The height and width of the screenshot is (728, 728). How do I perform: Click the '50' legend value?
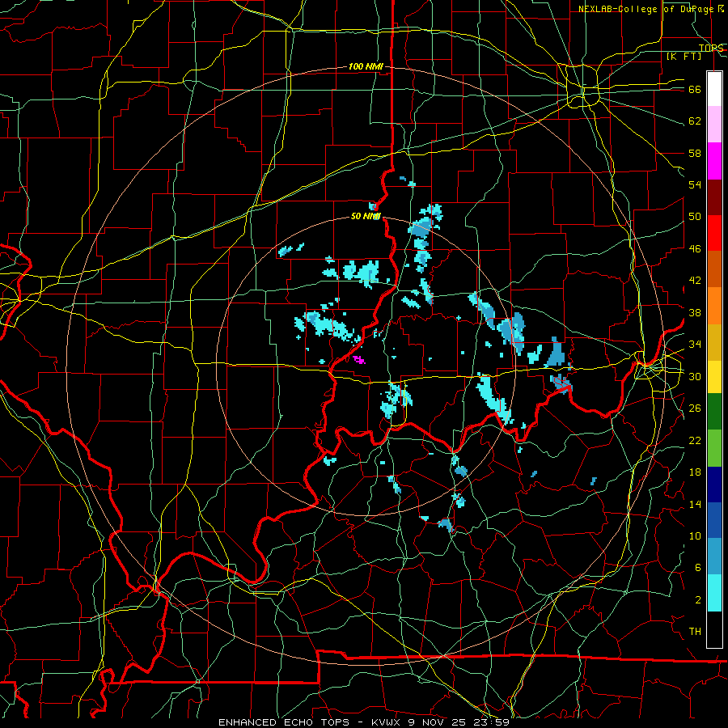pos(695,217)
